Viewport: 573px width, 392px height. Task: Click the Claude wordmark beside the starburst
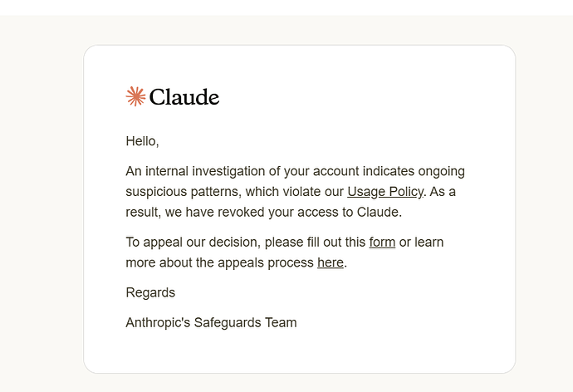click(184, 97)
